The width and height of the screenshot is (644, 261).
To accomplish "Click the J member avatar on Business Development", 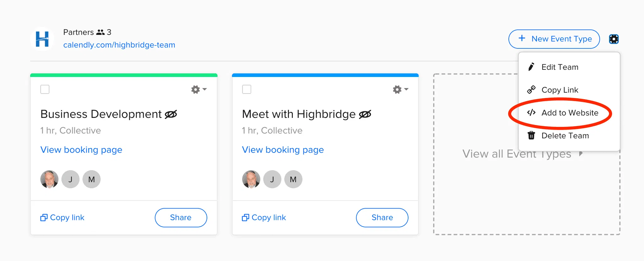I will (70, 179).
